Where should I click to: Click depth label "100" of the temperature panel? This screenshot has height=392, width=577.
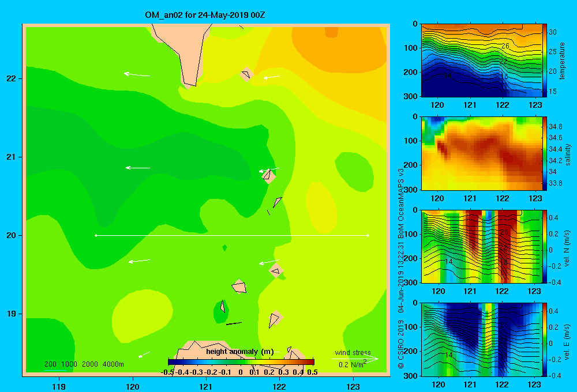[411, 48]
